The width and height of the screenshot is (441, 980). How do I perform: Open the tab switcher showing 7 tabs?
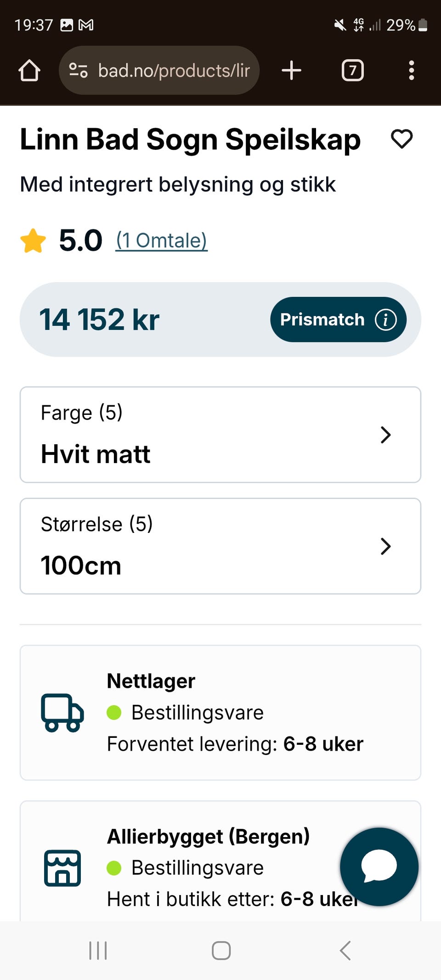click(352, 71)
